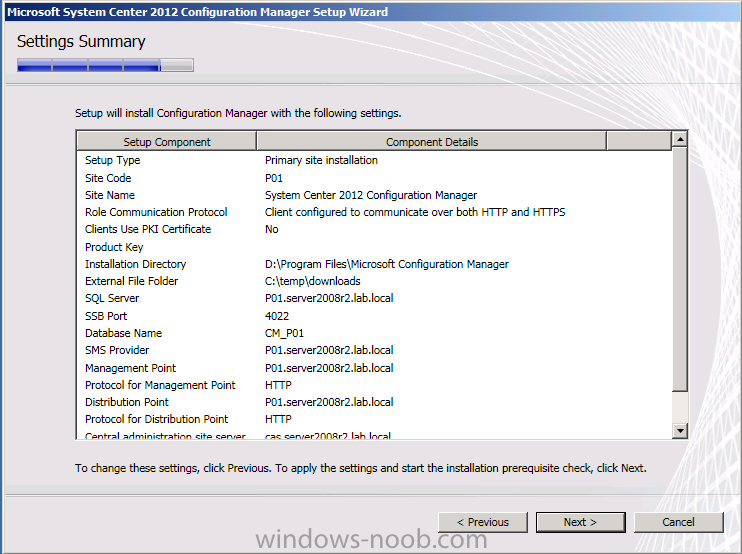Select the SQL Server label
Viewport: 742px width, 554px height.
coord(112,299)
